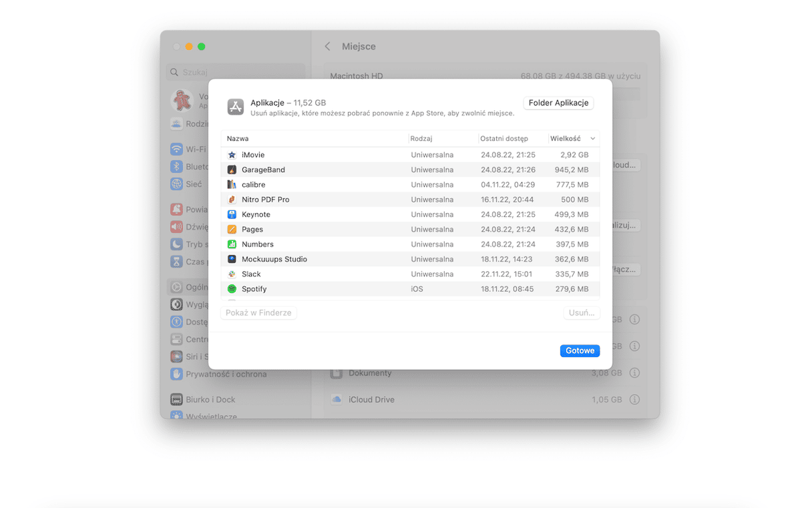The width and height of the screenshot is (812, 508).
Task: Open the Apple ID gingerbread avatar
Action: coord(182,101)
